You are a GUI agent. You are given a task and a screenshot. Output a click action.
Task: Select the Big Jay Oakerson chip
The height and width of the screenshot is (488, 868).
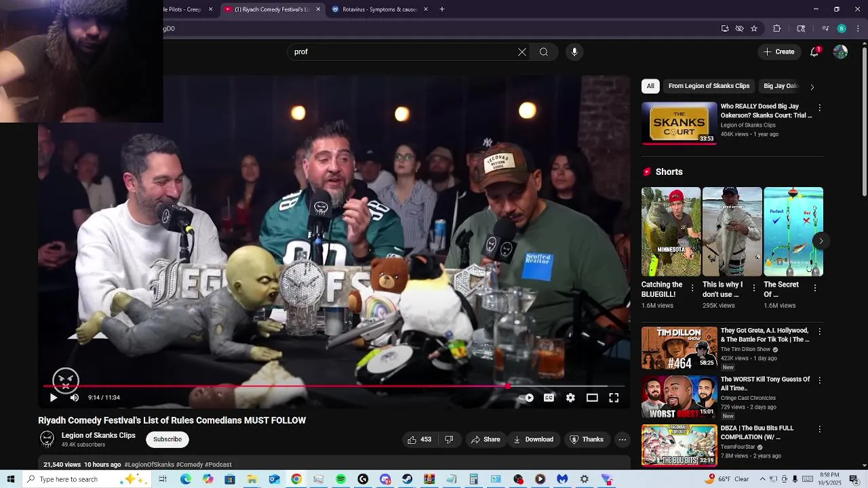pos(781,86)
